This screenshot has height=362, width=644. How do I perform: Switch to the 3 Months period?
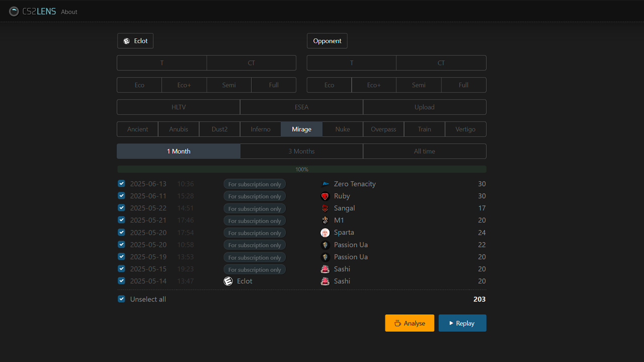301,151
